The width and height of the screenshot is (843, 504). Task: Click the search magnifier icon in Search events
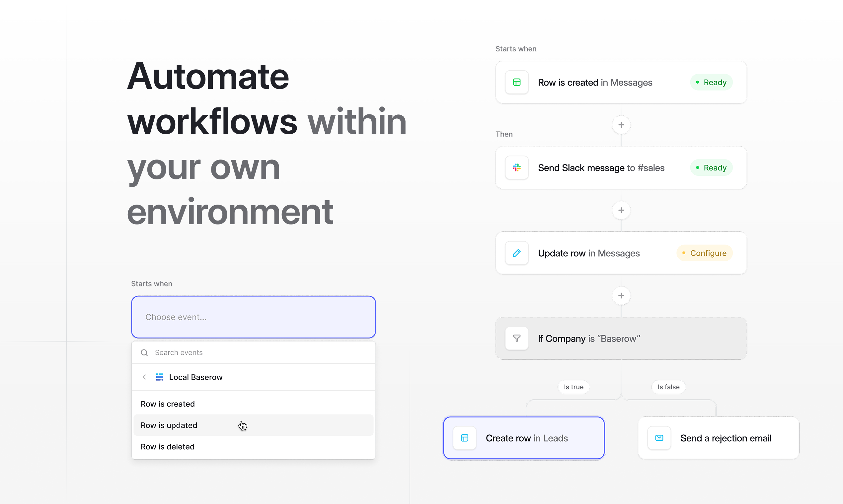pos(144,352)
